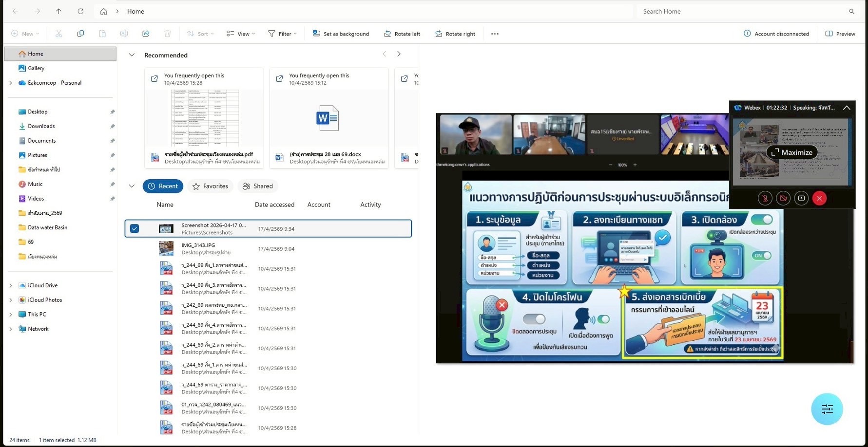The height and width of the screenshot is (447, 868).
Task: Click the red end-call button in Webex
Action: (819, 198)
